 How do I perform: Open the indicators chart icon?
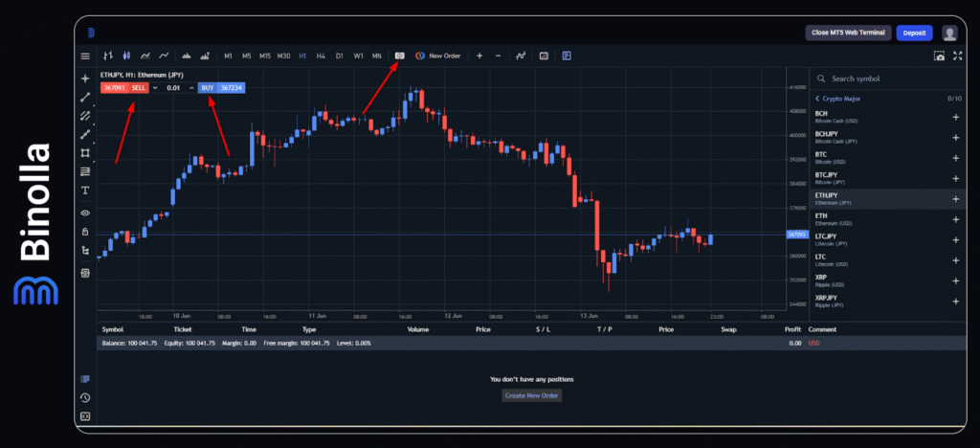[521, 56]
